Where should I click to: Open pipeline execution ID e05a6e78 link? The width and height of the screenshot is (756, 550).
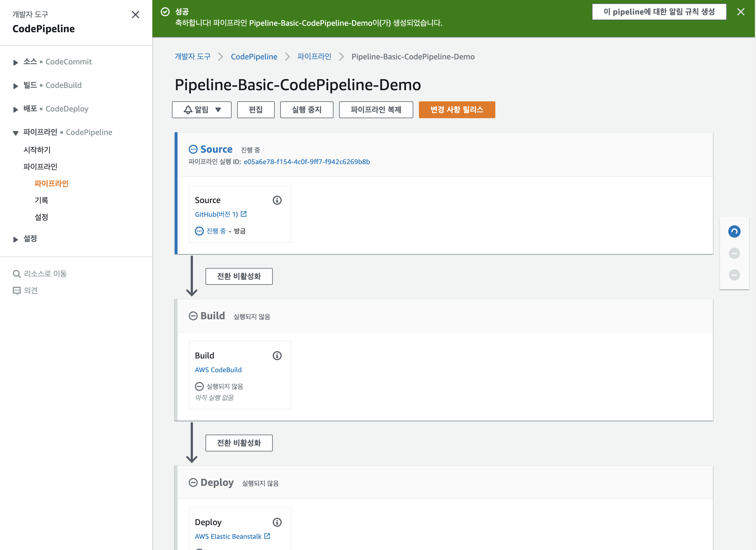coord(307,162)
